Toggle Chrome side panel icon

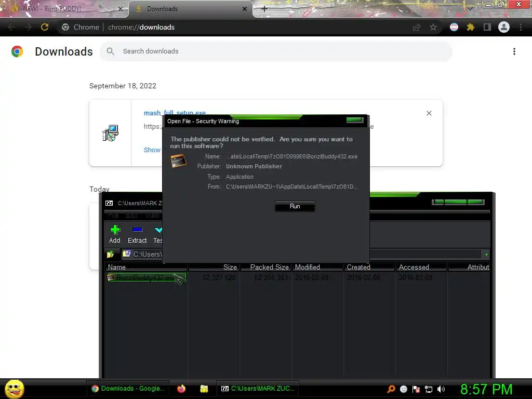point(487,27)
